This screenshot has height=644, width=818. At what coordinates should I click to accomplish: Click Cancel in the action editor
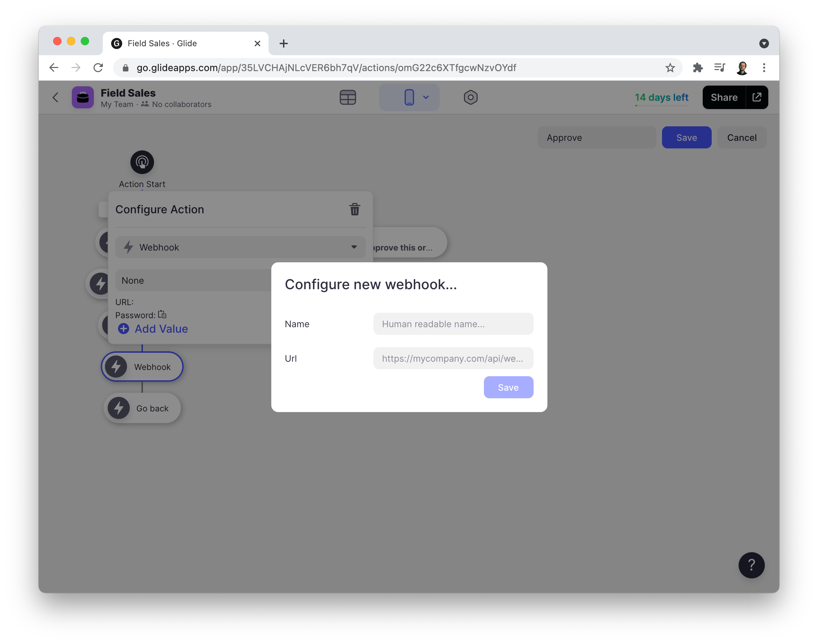point(741,138)
